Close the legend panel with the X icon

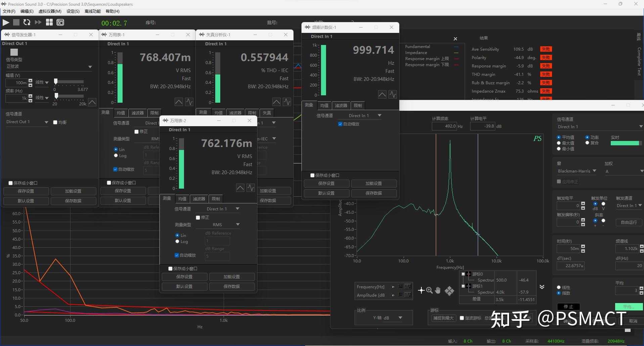click(x=455, y=39)
